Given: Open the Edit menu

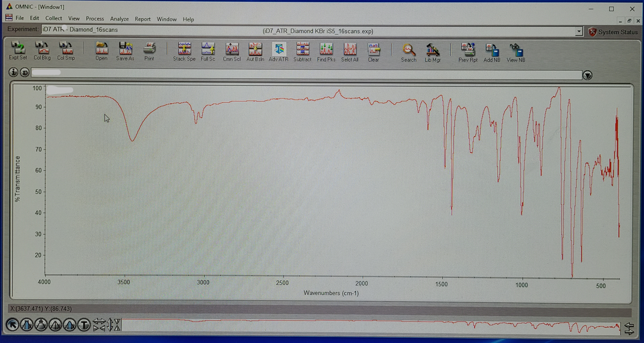Looking at the screenshot, I should click(x=34, y=19).
